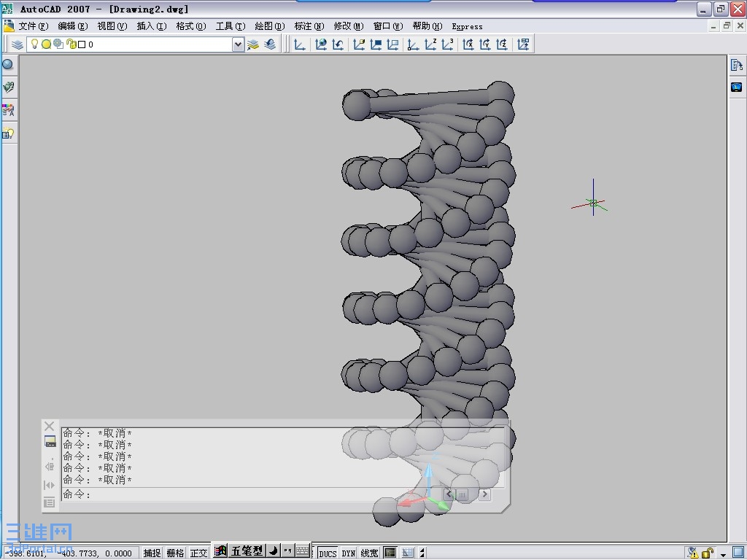747x560 pixels.
Task: Click the pencil-check icon on left toolbar
Action: pyautogui.click(x=9, y=87)
